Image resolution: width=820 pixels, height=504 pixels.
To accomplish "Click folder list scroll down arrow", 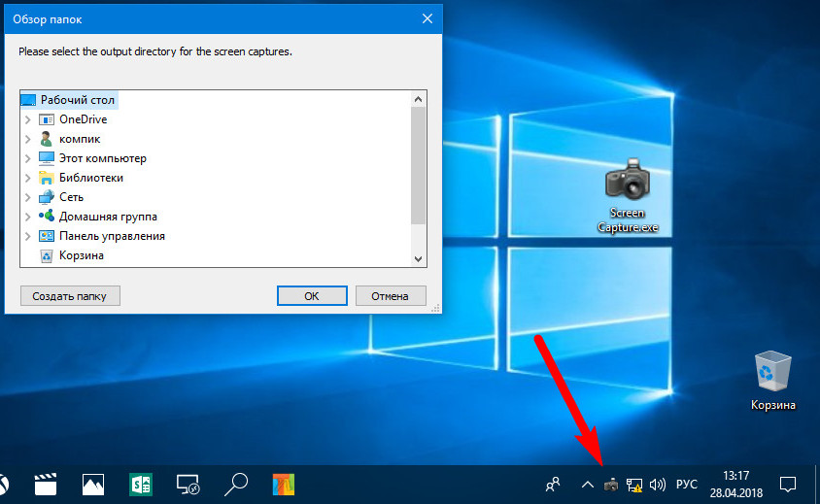I will click(418, 258).
